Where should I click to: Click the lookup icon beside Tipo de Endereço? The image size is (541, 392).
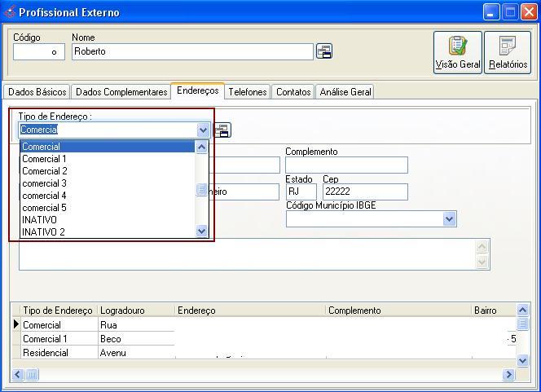point(222,130)
